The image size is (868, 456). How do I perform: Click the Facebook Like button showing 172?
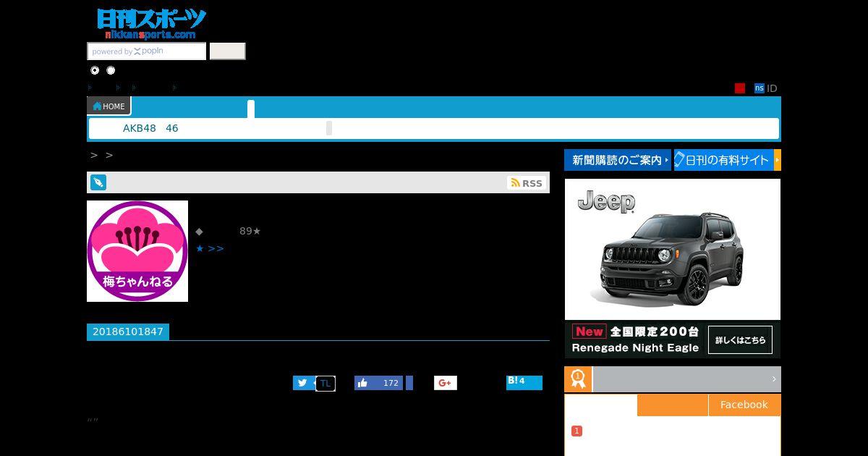(378, 383)
